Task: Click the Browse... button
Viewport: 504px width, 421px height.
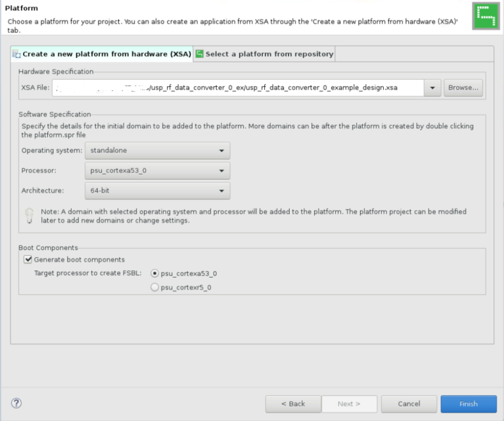Action: coord(464,87)
